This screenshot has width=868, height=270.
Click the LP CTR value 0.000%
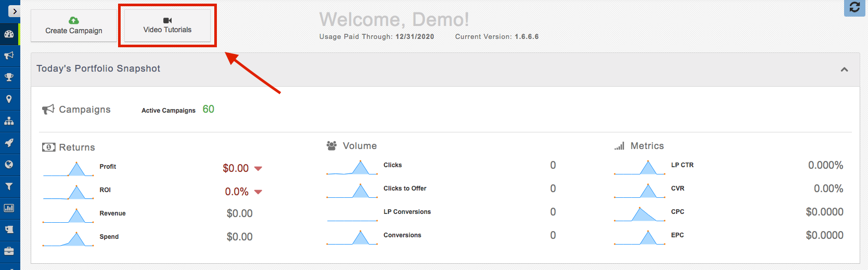click(x=825, y=165)
